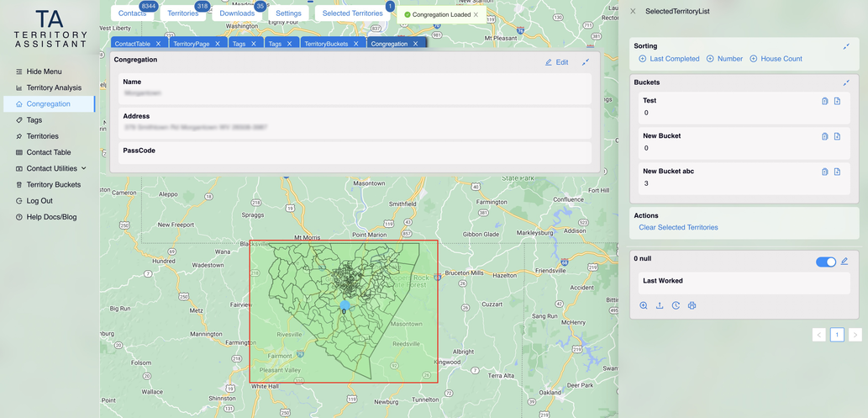
Task: Sort territories by House Count
Action: (776, 59)
